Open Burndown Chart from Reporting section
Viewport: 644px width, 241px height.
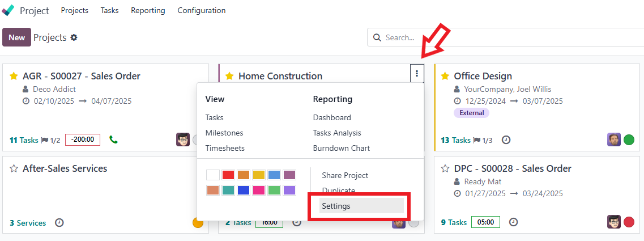pyautogui.click(x=342, y=148)
